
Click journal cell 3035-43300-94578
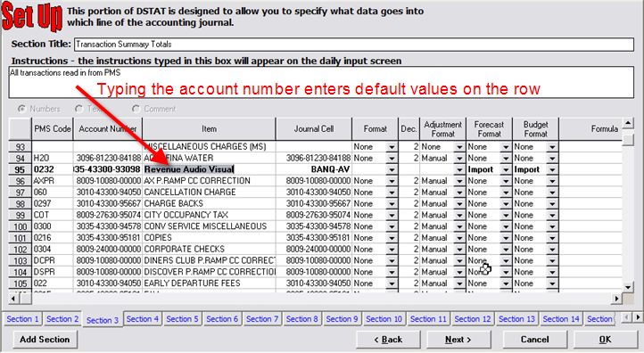(x=314, y=226)
